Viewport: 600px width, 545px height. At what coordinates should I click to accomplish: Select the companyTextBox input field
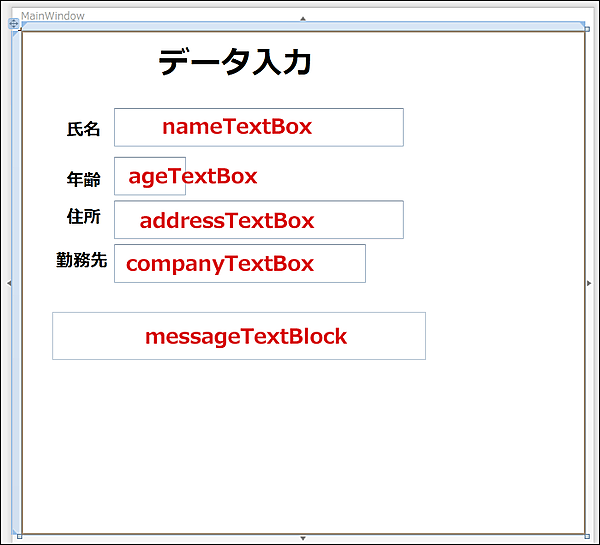point(240,263)
